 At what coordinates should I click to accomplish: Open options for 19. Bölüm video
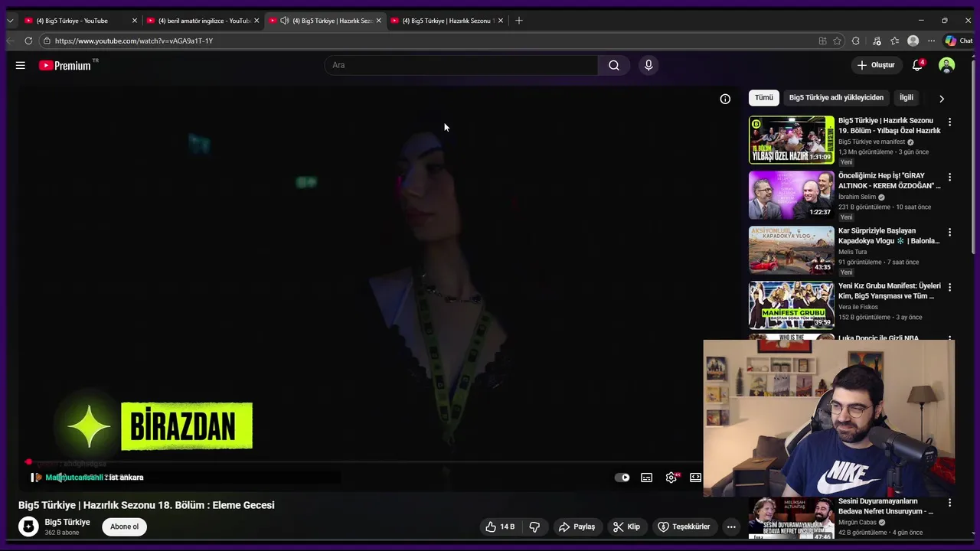[949, 122]
